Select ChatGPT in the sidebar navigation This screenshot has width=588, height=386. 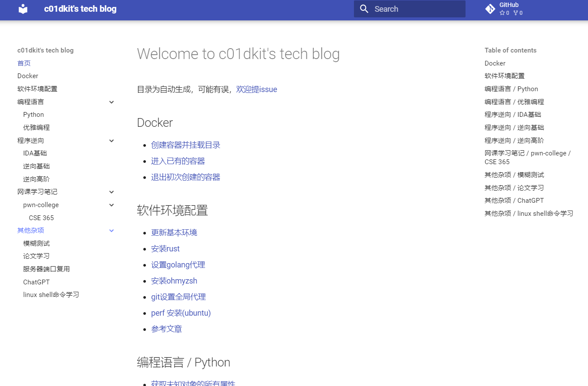click(35, 282)
